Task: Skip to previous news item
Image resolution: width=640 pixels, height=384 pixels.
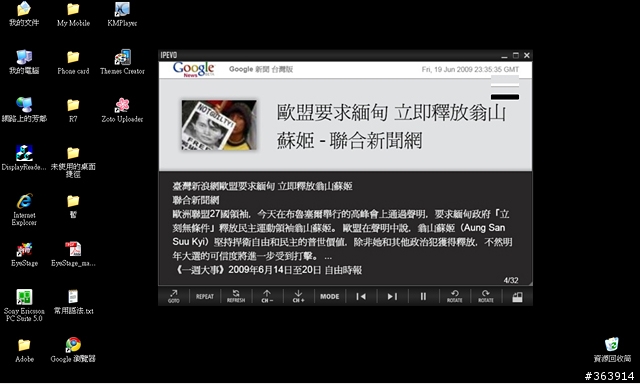Action: click(x=361, y=296)
